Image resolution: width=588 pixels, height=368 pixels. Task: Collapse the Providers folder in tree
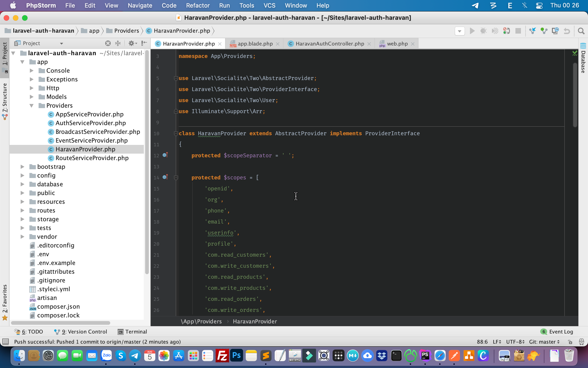click(32, 106)
